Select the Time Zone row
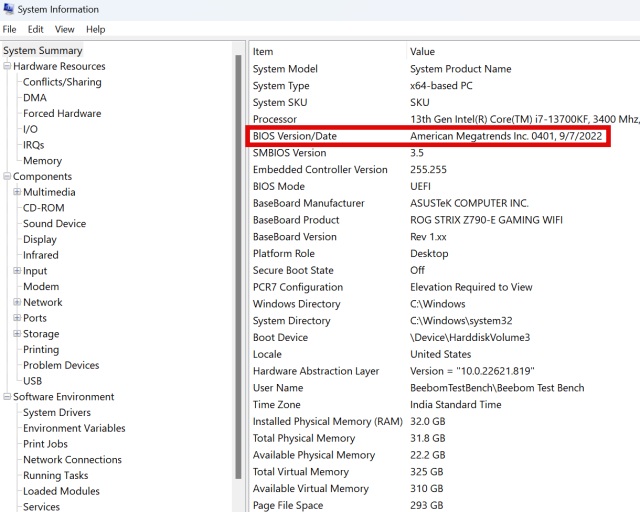The image size is (640, 512). pos(445,405)
